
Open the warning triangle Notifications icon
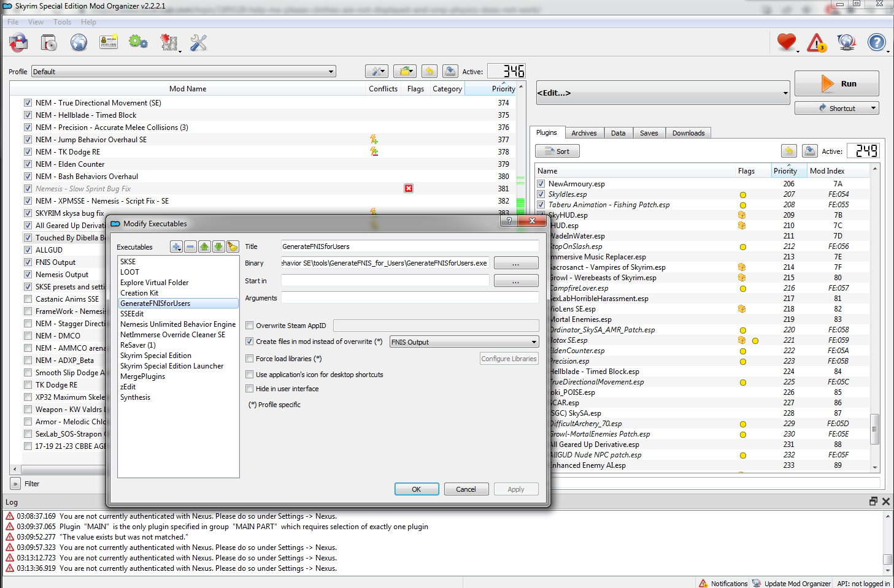coord(817,42)
